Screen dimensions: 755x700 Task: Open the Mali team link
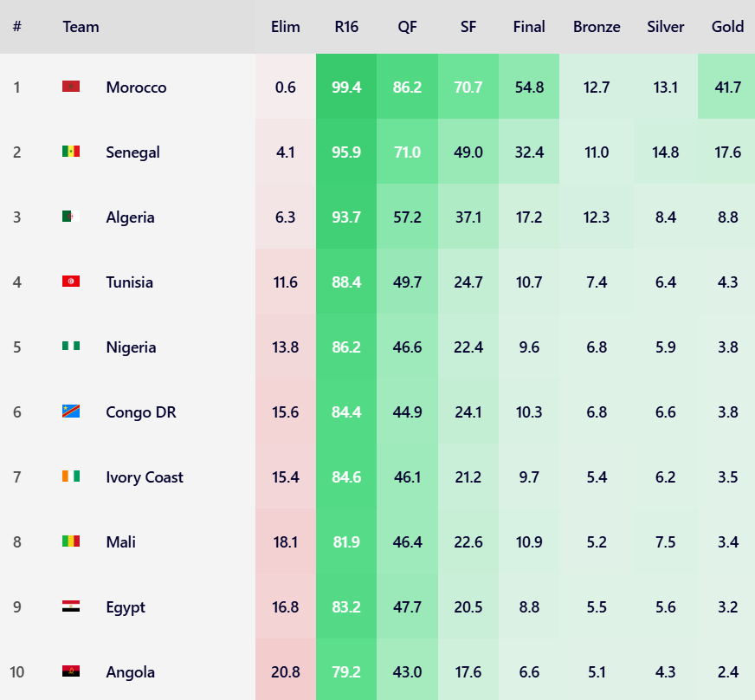click(120, 542)
